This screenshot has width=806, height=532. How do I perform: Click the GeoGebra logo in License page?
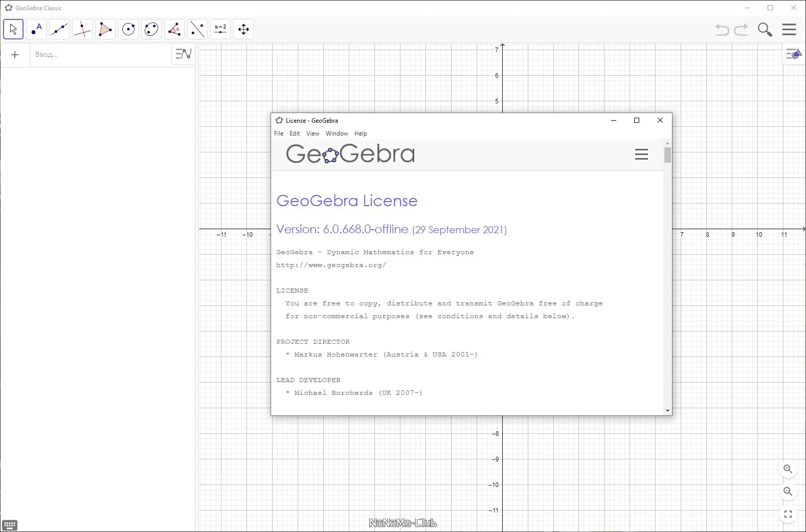350,153
